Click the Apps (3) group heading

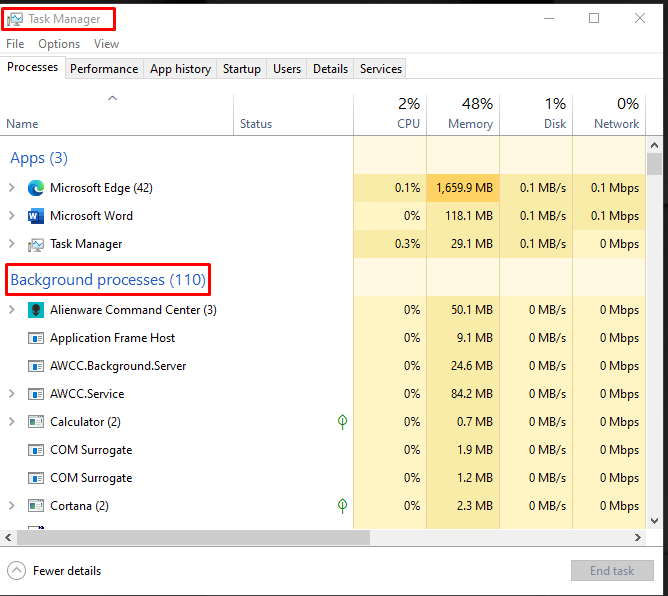point(39,158)
